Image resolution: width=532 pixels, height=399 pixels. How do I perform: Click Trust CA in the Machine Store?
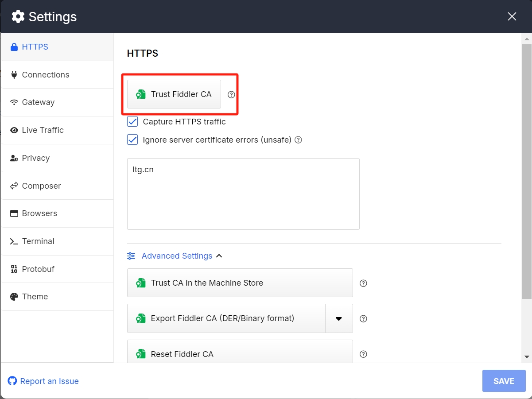point(240,283)
